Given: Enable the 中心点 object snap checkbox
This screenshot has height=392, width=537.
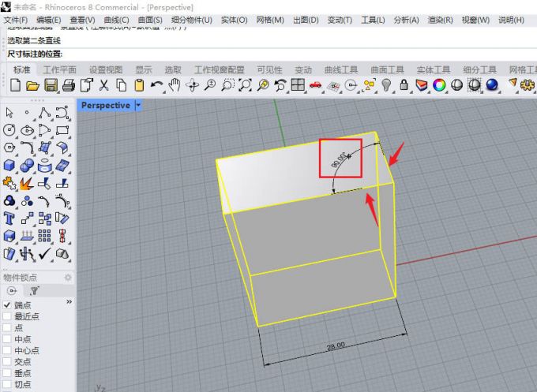Looking at the screenshot, I should pyautogui.click(x=7, y=350).
